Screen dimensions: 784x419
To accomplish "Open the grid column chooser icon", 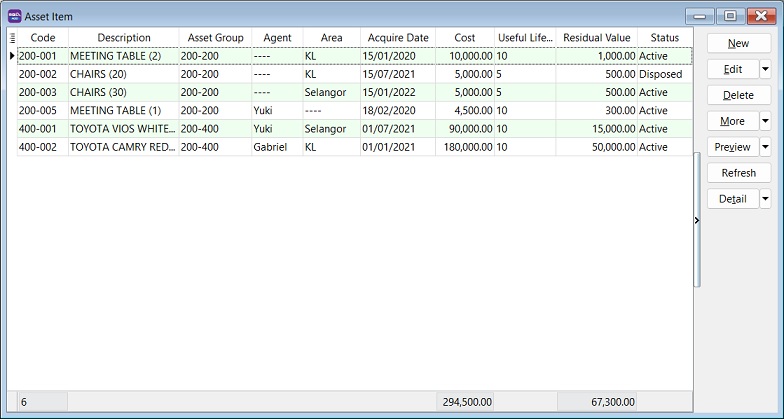I will point(12,38).
